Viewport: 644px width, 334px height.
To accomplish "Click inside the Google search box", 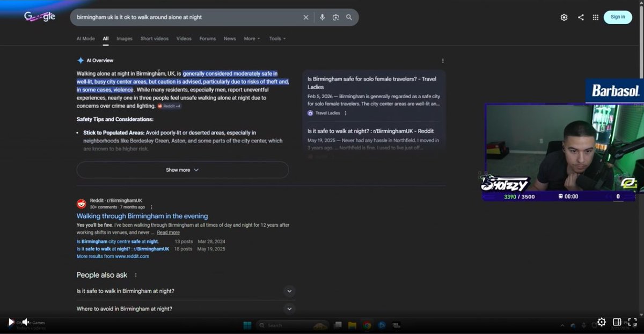I will coord(188,17).
